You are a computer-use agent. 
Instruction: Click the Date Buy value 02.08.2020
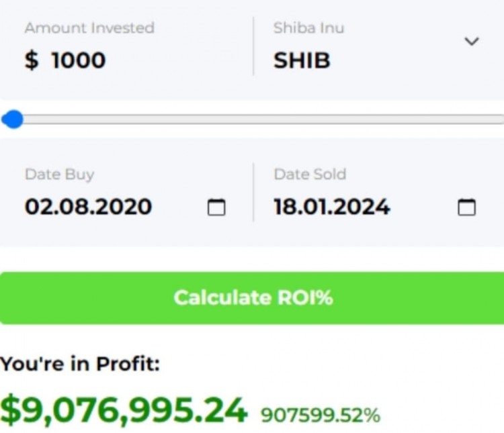pyautogui.click(x=89, y=206)
